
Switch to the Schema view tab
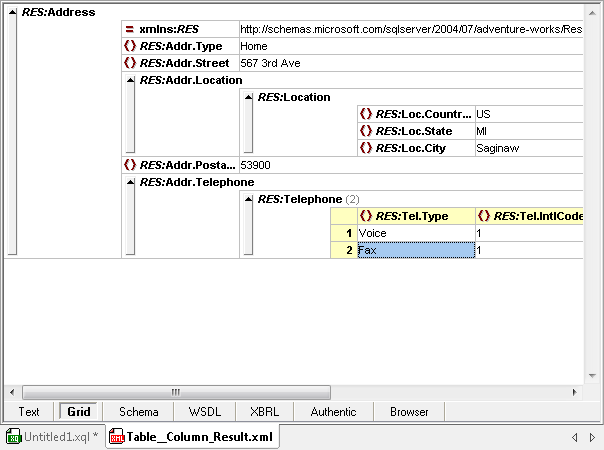coord(139,412)
